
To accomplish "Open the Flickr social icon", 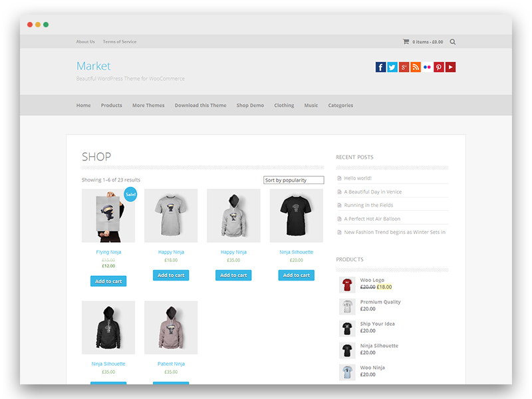I will coord(427,67).
